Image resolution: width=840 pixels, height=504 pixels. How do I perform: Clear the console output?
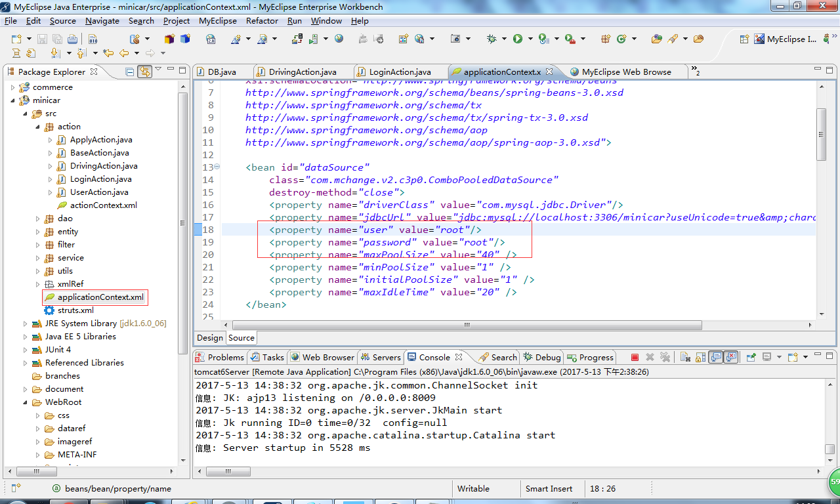click(x=684, y=357)
